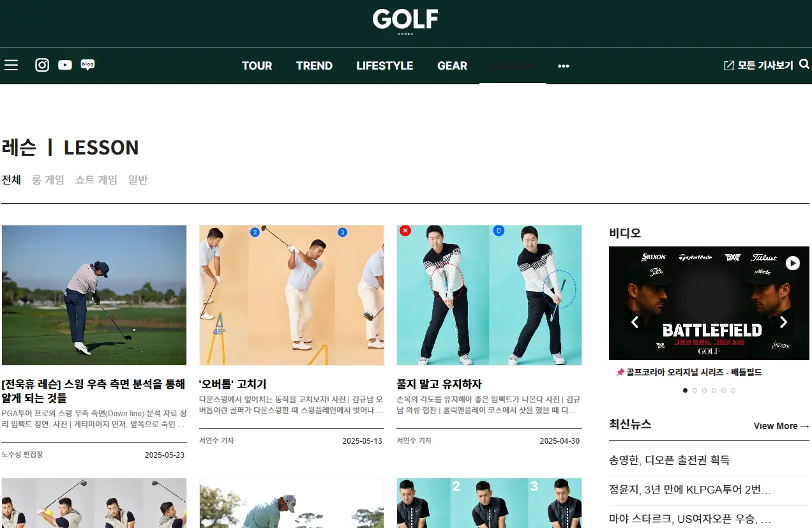Click excerpt starting PGA투어 프로의 스윙
The width and height of the screenshot is (812, 528).
(94, 418)
